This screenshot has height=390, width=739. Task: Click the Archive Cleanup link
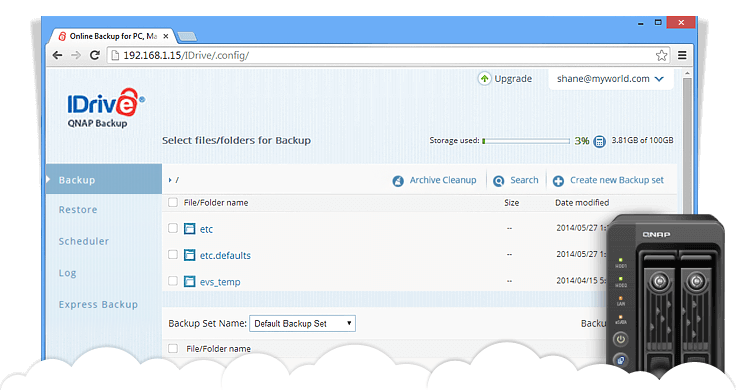[443, 180]
